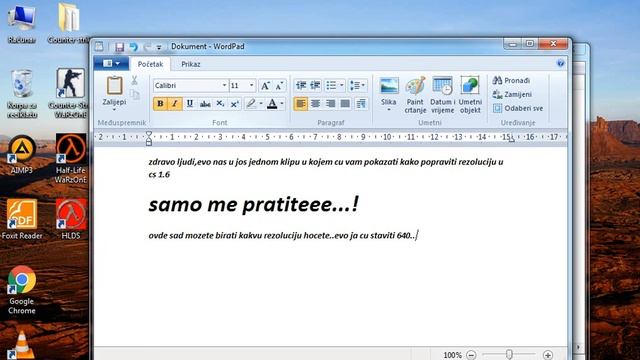Image resolution: width=640 pixels, height=360 pixels.
Task: Insert Datum i vrijeme
Action: [x=442, y=95]
